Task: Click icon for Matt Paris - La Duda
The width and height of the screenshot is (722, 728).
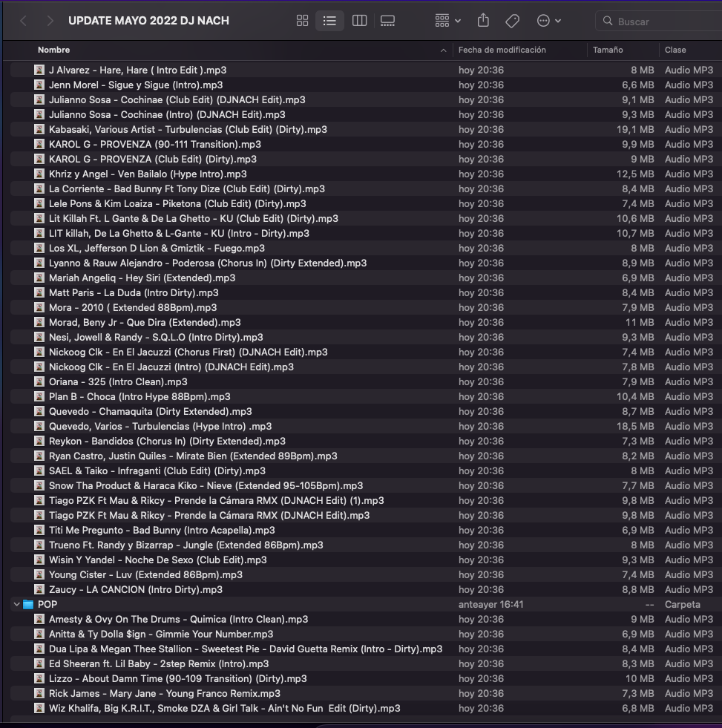Action: 39,292
